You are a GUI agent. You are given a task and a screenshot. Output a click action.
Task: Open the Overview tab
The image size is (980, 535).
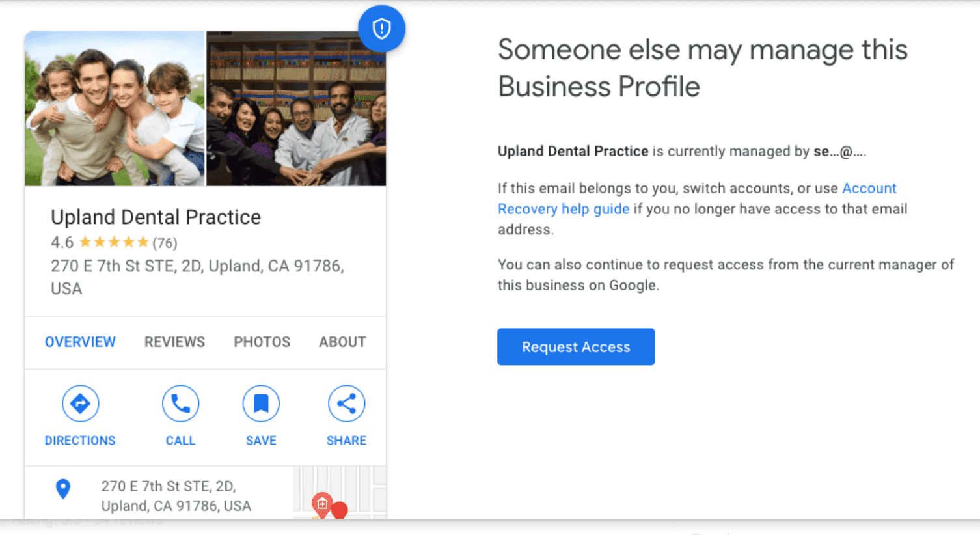(x=80, y=342)
